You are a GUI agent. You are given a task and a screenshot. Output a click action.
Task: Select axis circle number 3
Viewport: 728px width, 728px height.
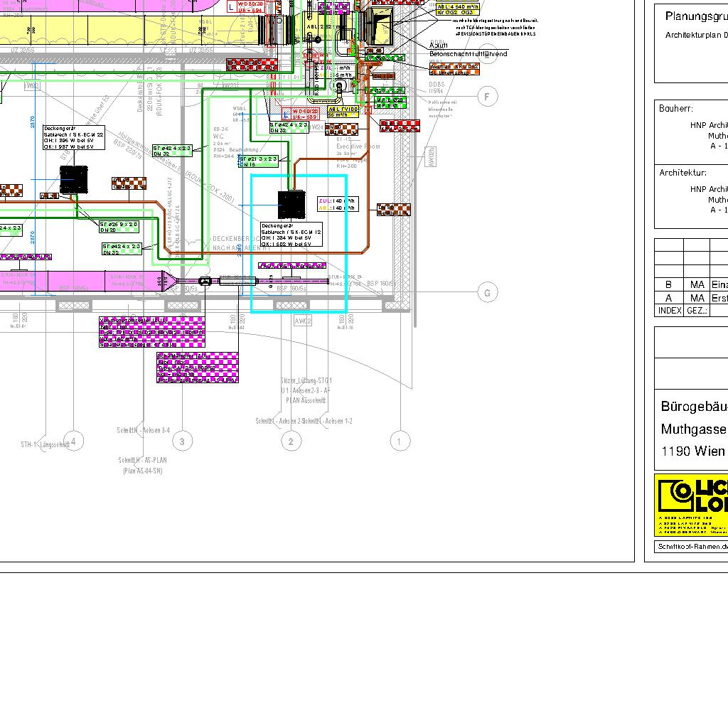(182, 441)
